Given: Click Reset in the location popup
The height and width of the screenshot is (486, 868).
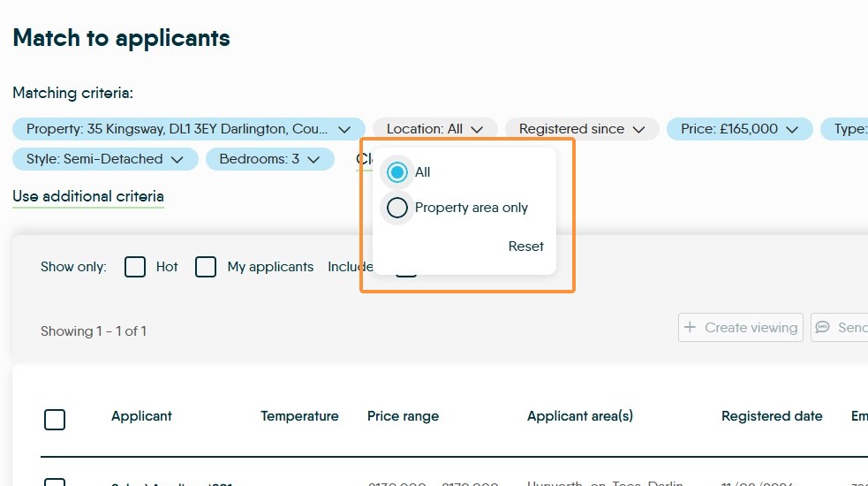Looking at the screenshot, I should (x=526, y=246).
